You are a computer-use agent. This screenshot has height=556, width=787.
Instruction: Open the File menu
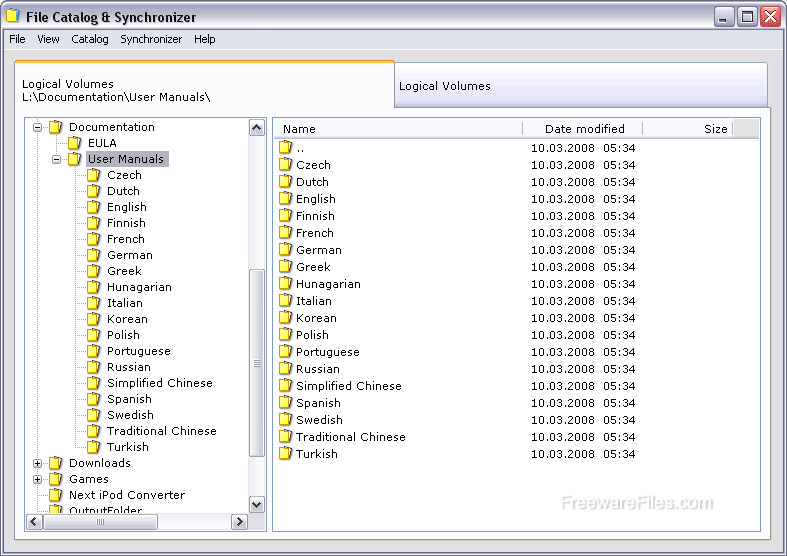pyautogui.click(x=17, y=39)
